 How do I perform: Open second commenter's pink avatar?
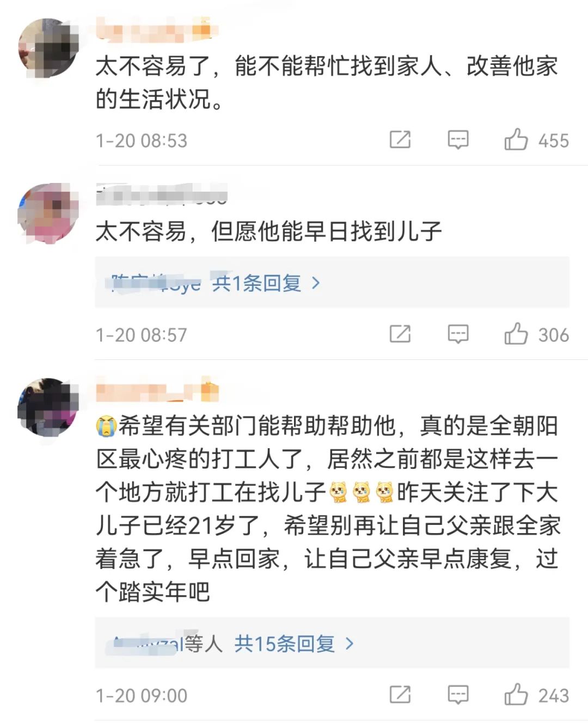(x=48, y=213)
